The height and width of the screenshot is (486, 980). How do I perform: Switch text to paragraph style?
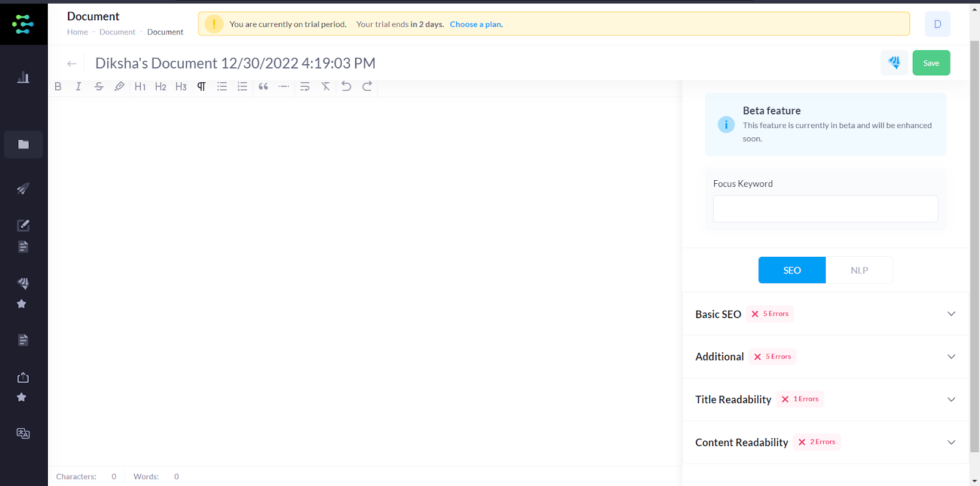click(x=202, y=86)
